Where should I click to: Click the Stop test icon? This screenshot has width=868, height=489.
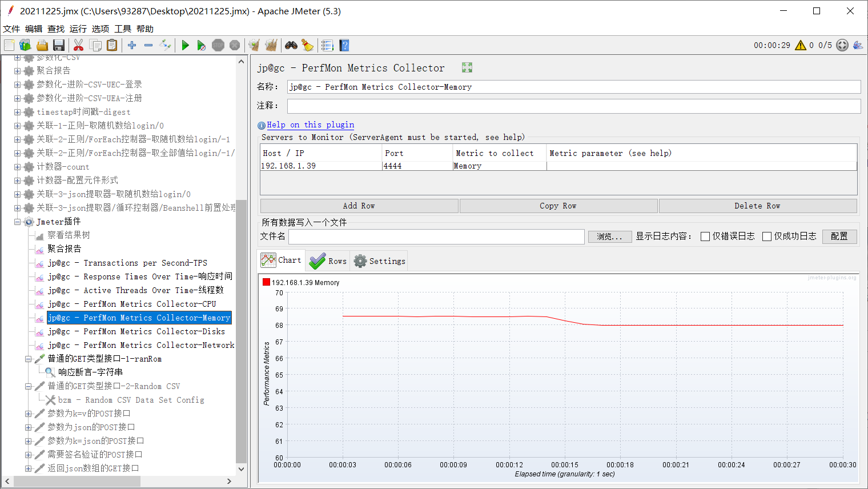[x=218, y=45]
